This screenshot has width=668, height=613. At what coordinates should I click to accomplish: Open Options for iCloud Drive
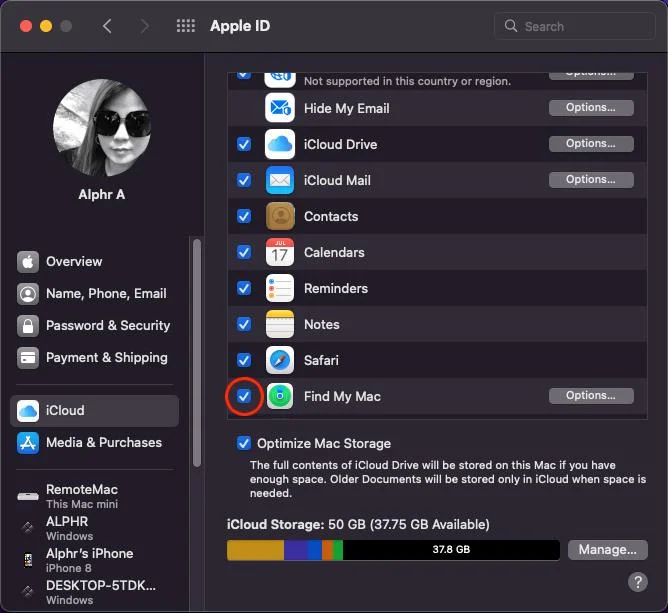tap(591, 144)
